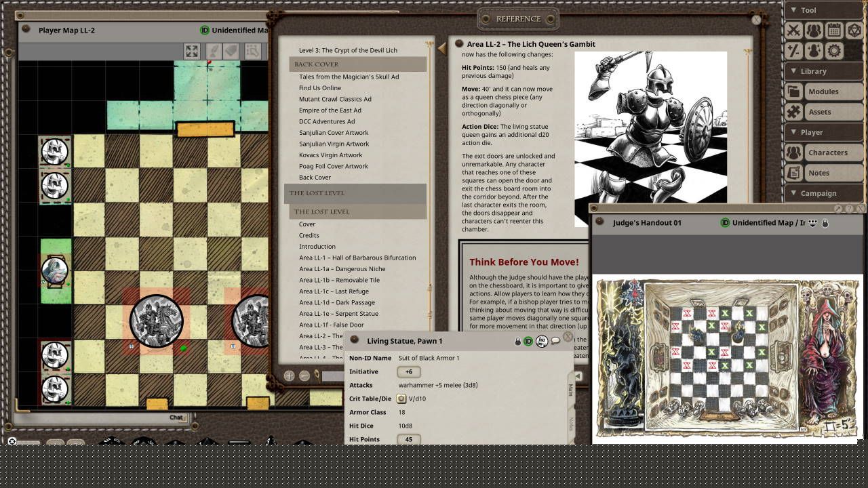Select the top skull token on Player Map
Screen dimensions: 868x488
point(54,151)
